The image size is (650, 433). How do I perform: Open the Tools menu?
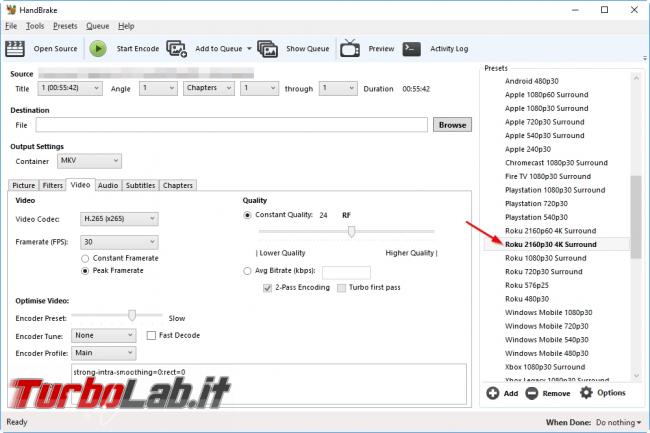pyautogui.click(x=35, y=26)
